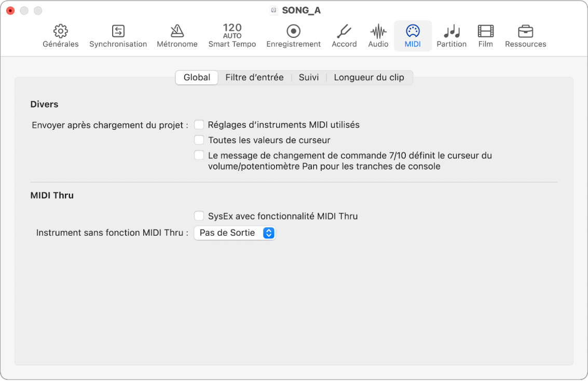Open the Partition score settings pane

(452, 36)
